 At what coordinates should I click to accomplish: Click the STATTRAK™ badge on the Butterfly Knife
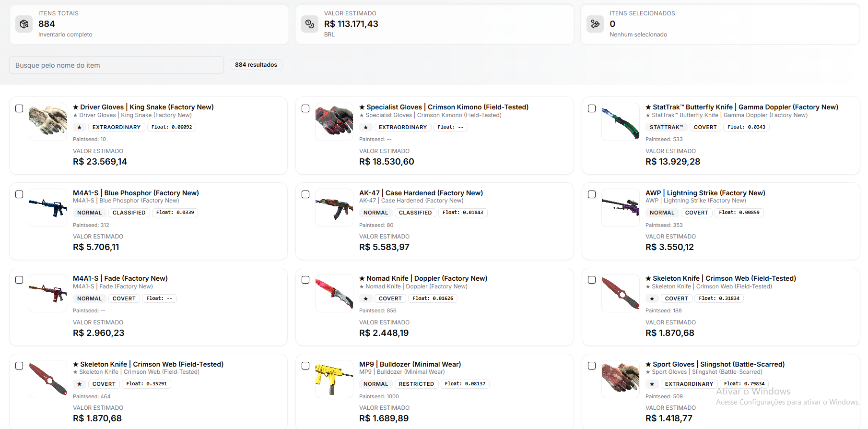click(666, 127)
